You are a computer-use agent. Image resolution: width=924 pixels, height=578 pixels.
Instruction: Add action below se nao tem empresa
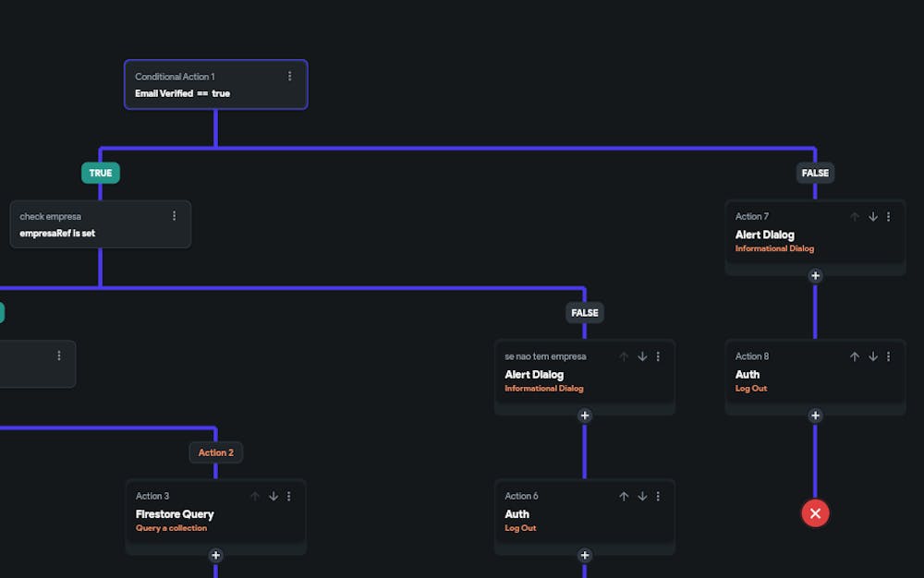585,415
